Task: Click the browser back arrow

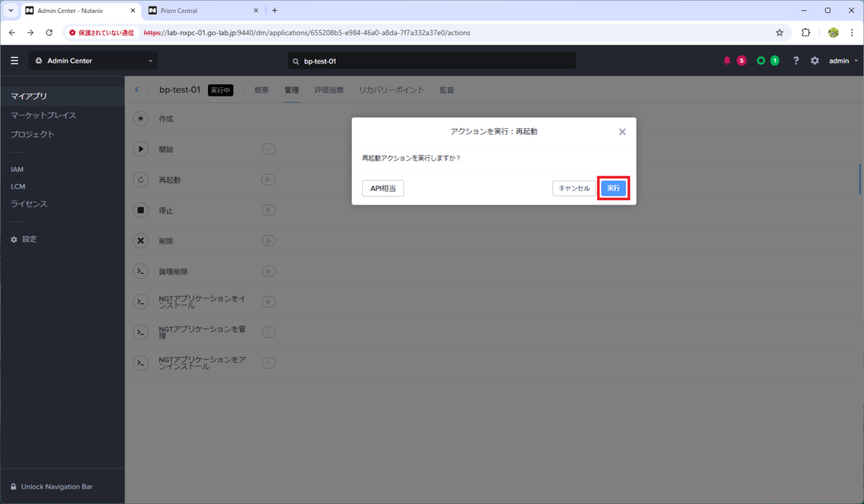Action: tap(12, 32)
